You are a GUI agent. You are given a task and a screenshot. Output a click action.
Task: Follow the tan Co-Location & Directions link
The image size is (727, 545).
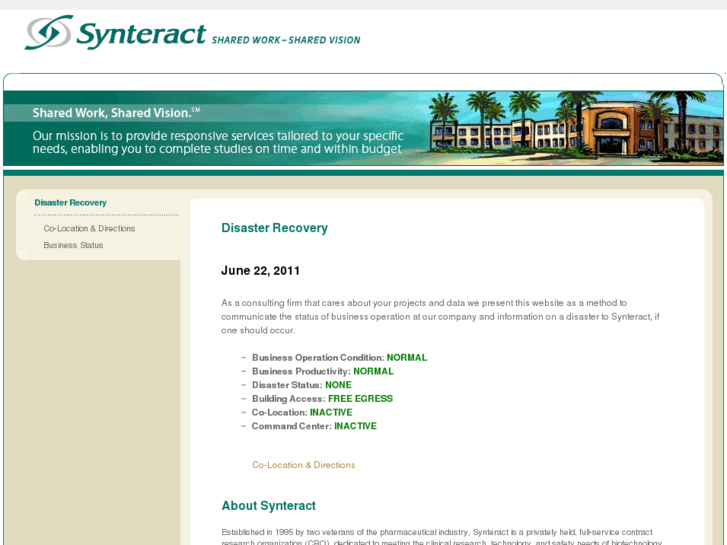point(303,465)
